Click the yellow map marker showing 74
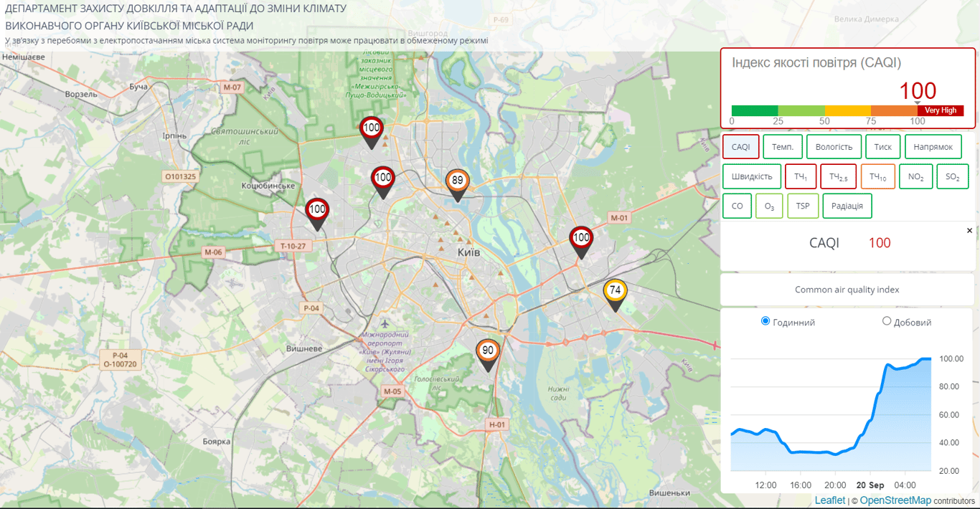This screenshot has width=980, height=509. [x=615, y=292]
